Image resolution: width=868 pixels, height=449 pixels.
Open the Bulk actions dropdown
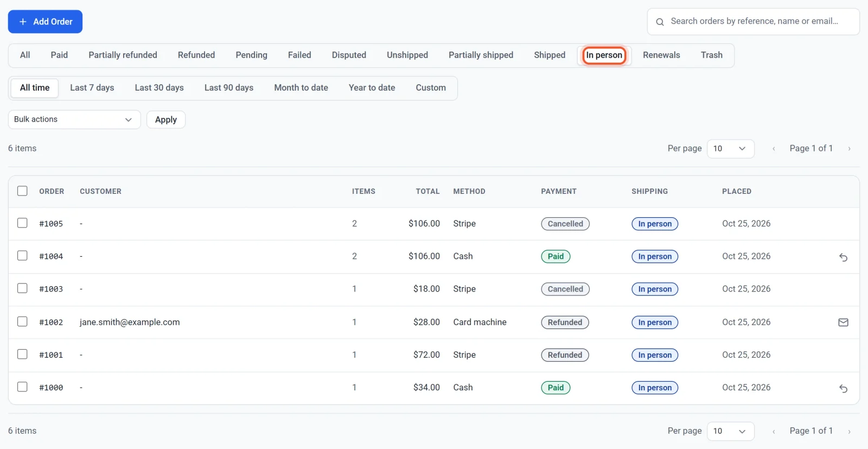[74, 119]
